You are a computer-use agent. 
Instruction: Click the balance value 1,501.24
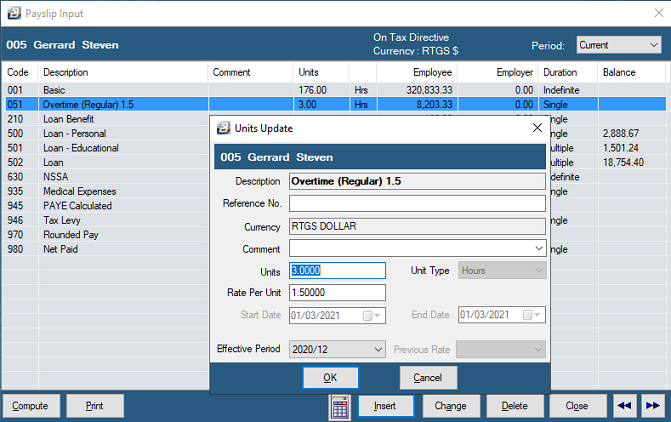(621, 148)
